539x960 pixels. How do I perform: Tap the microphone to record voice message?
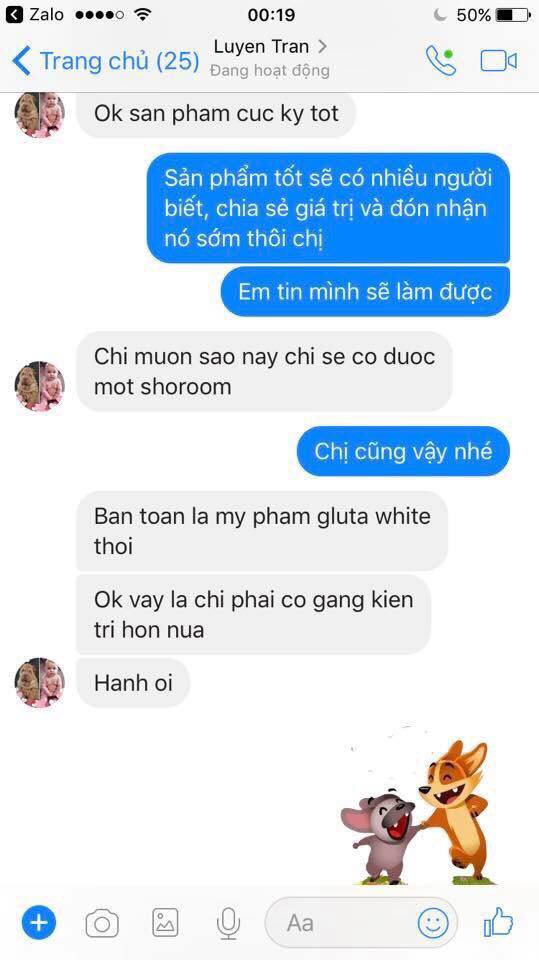tap(228, 923)
